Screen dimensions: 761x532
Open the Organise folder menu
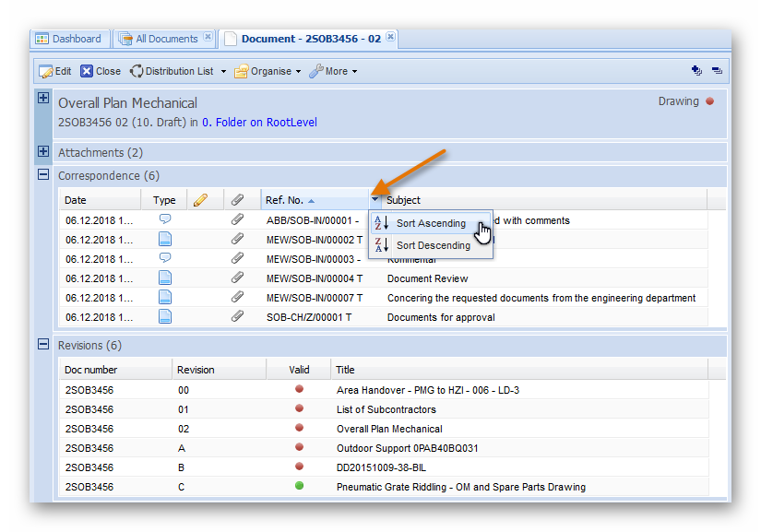pyautogui.click(x=268, y=71)
